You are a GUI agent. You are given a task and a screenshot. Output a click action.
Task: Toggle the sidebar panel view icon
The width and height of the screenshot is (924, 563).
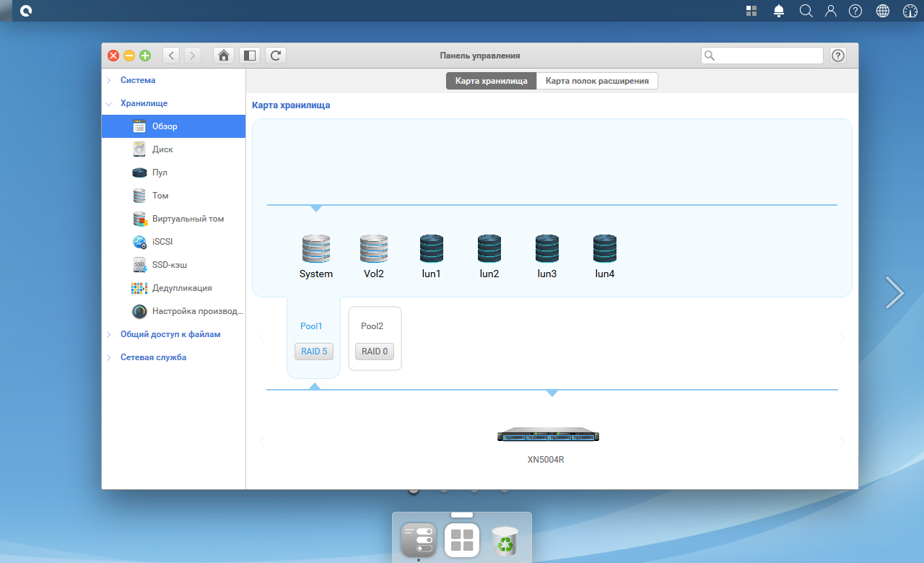point(250,56)
